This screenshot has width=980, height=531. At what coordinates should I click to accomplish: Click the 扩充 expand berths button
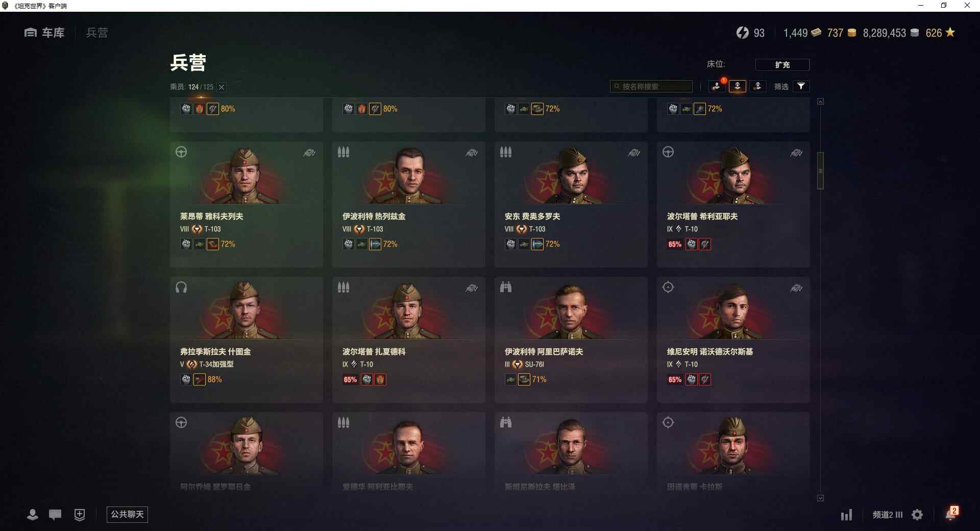coord(782,65)
